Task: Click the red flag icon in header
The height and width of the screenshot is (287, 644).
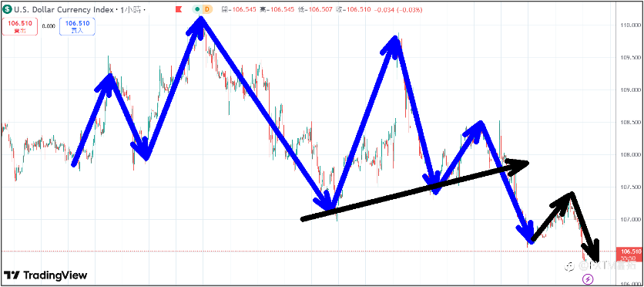Action: (178, 9)
